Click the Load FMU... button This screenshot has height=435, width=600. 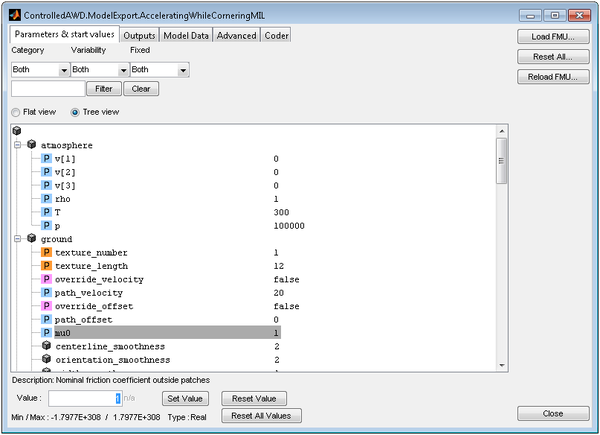point(553,37)
